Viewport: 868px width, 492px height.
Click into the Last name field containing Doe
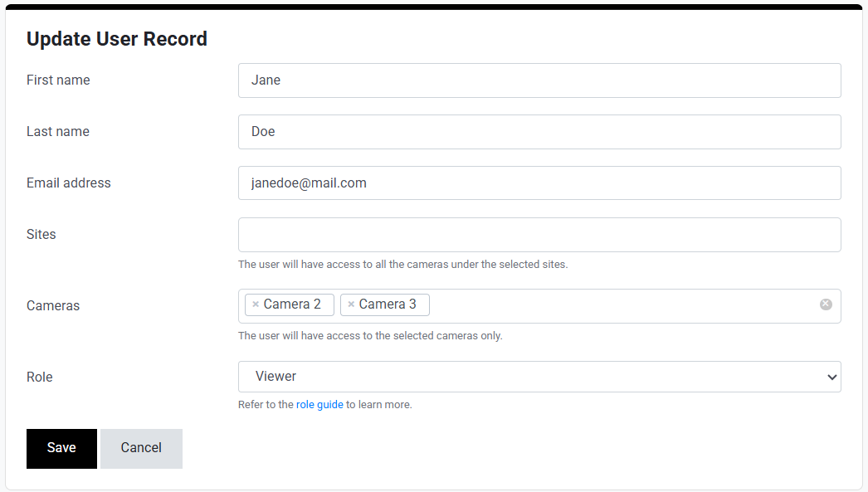539,132
